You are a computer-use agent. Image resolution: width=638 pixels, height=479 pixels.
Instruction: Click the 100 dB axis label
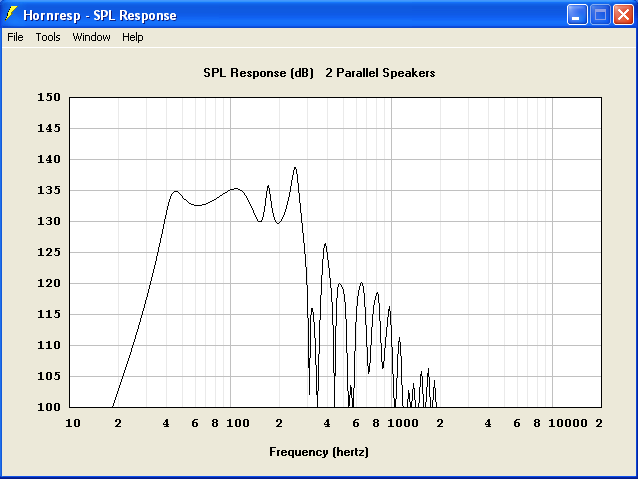coord(49,407)
